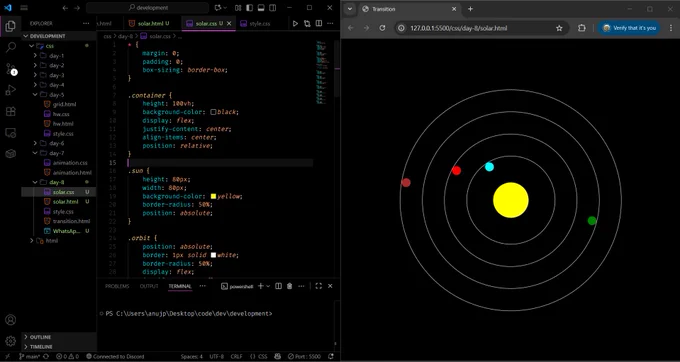Split the editor to the right
Viewport: 680px width, 362px height.
319,23
